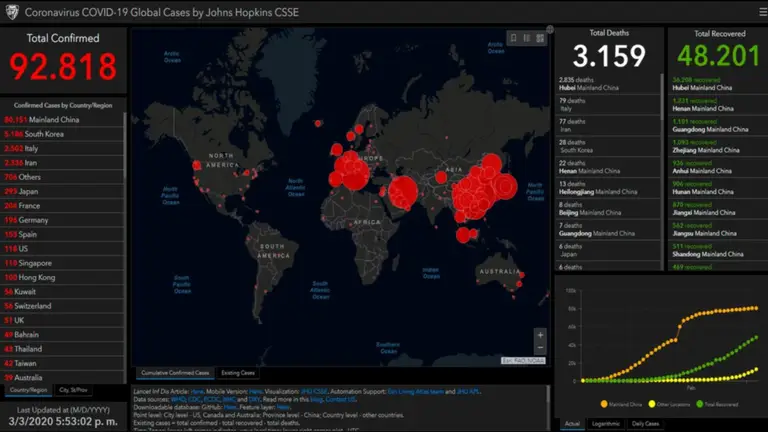The image size is (768, 432).
Task: Toggle Mainland China series in chart legend
Action: (x=621, y=404)
